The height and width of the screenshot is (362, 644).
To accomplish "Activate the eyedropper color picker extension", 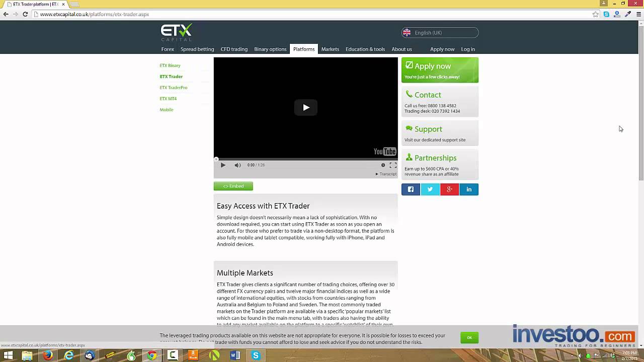I will click(627, 14).
